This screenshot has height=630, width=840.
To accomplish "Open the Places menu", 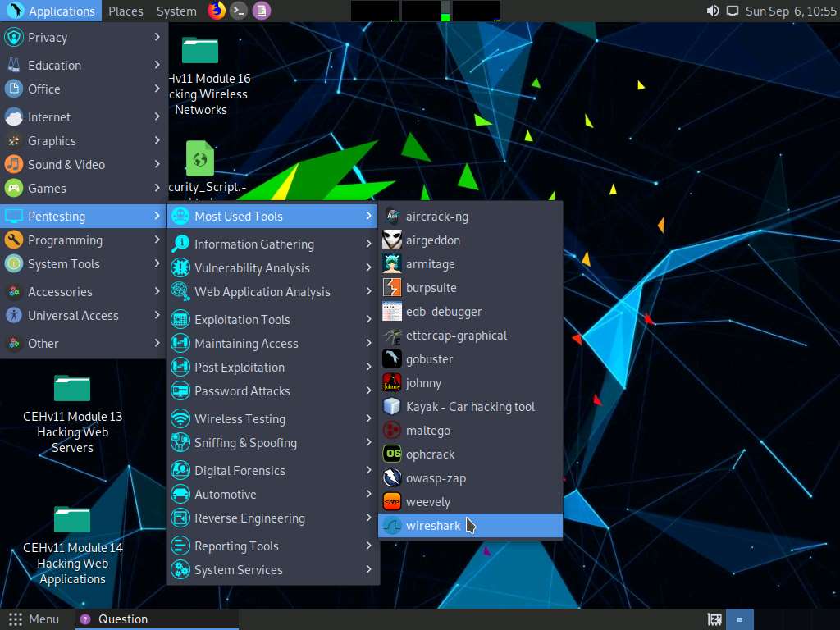I will tap(125, 11).
